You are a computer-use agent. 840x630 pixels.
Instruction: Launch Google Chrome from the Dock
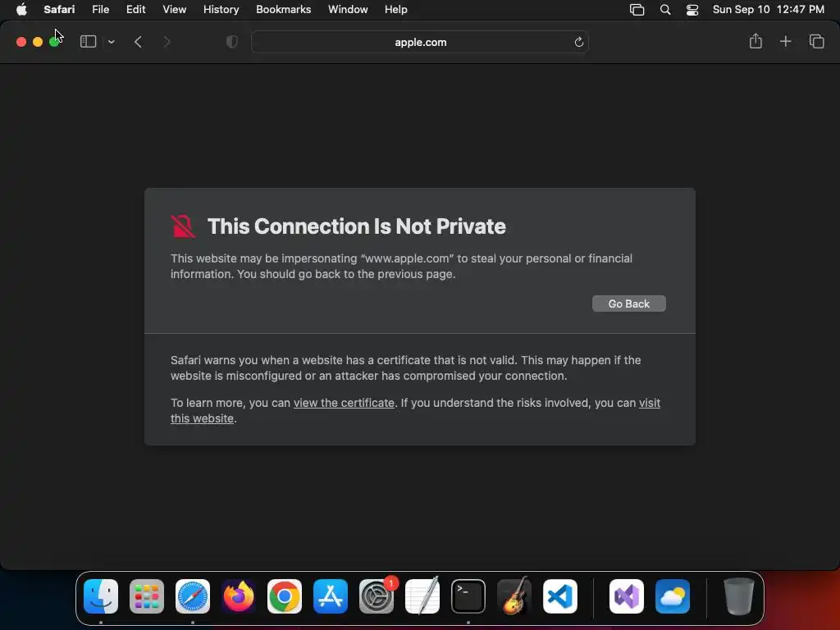click(x=285, y=596)
